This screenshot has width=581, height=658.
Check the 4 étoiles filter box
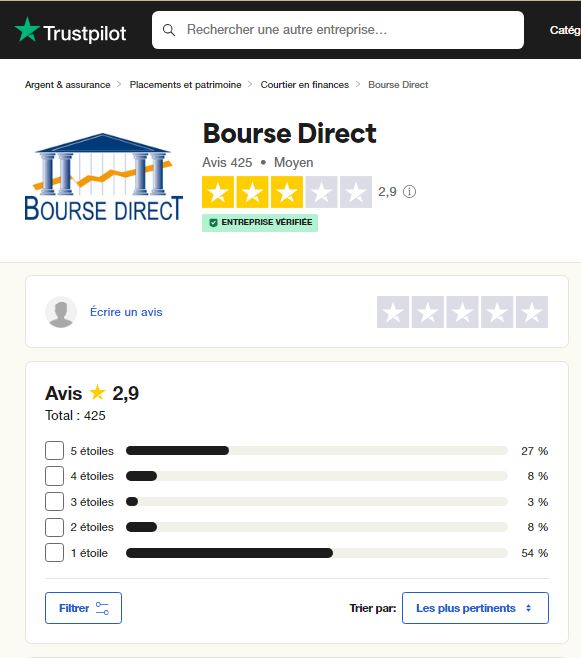[55, 476]
